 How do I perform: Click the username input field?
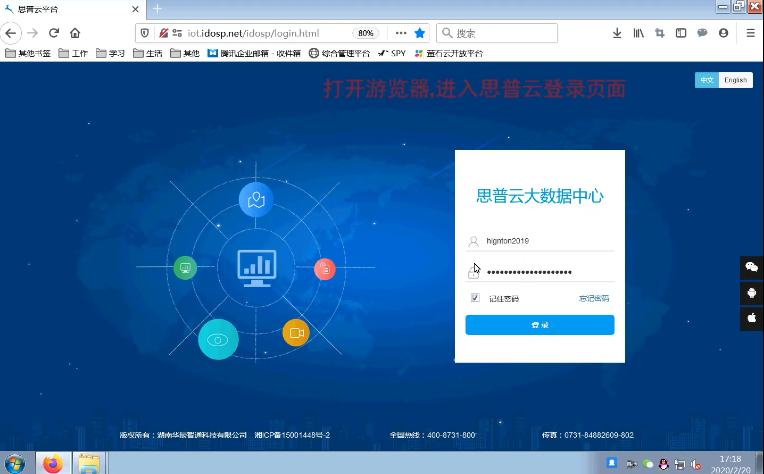click(x=545, y=241)
